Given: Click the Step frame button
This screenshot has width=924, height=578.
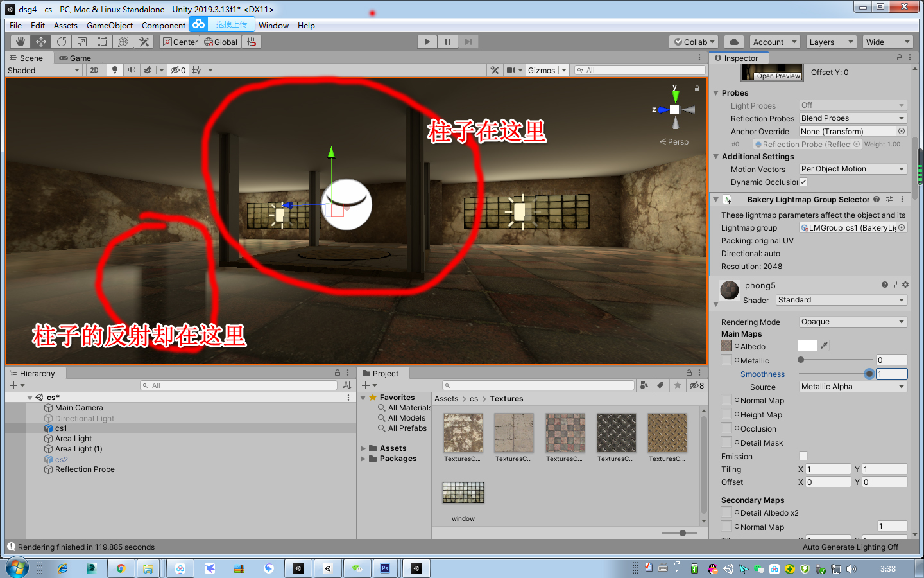Looking at the screenshot, I should tap(468, 42).
